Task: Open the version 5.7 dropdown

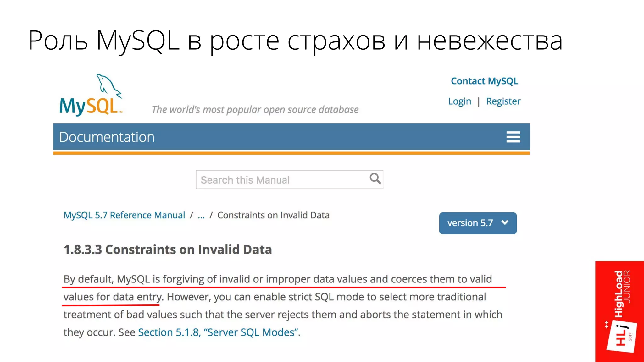Action: (478, 223)
